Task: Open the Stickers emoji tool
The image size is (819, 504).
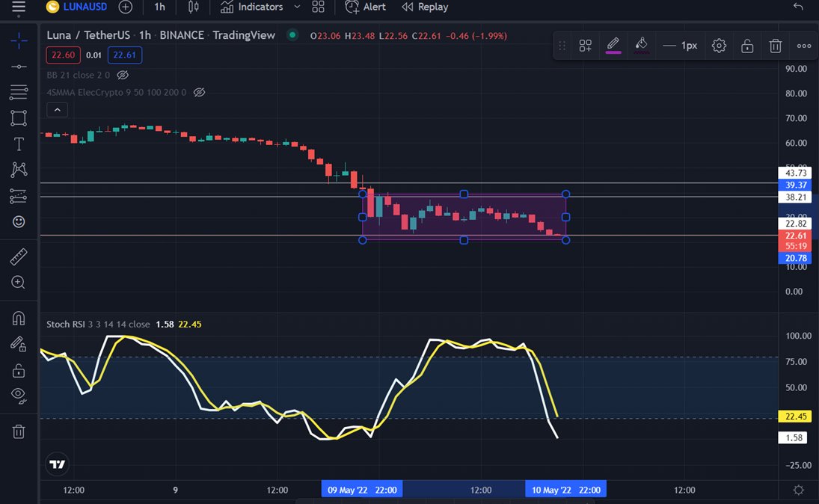Action: (x=19, y=221)
